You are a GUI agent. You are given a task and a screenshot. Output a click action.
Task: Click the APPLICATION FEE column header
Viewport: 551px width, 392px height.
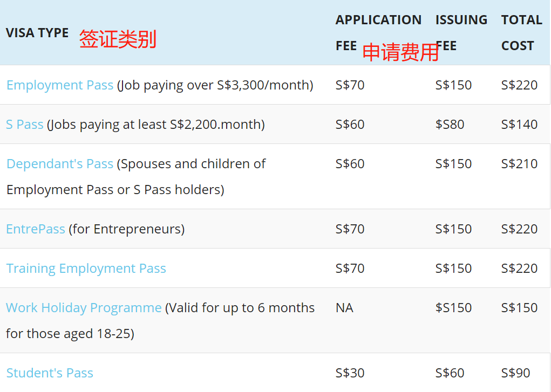coord(378,32)
